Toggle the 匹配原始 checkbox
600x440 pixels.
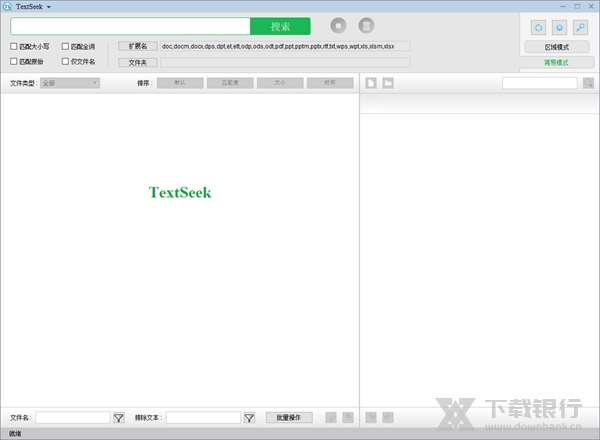click(x=14, y=61)
